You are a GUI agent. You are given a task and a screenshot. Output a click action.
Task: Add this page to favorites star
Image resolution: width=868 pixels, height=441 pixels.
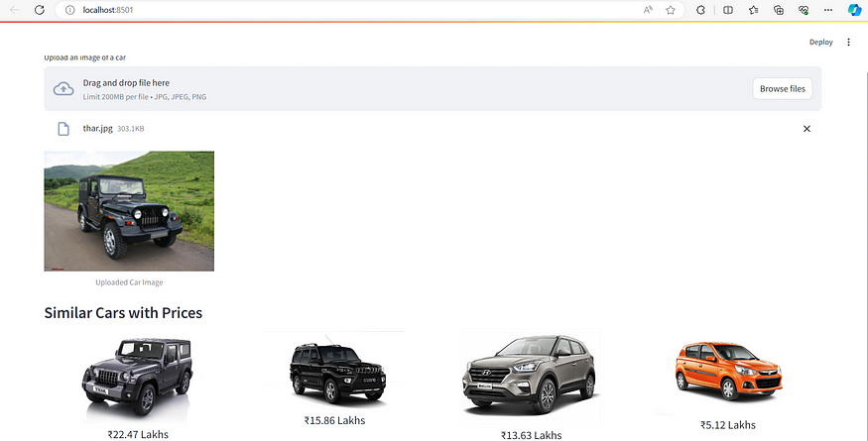[x=671, y=10]
